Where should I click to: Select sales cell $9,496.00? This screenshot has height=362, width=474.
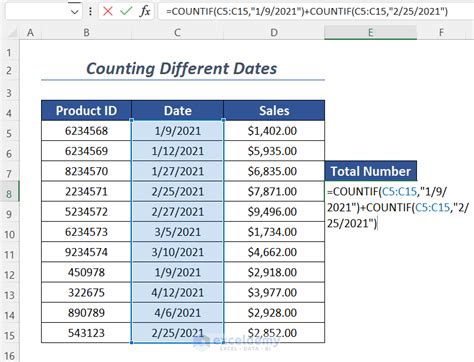pyautogui.click(x=274, y=212)
